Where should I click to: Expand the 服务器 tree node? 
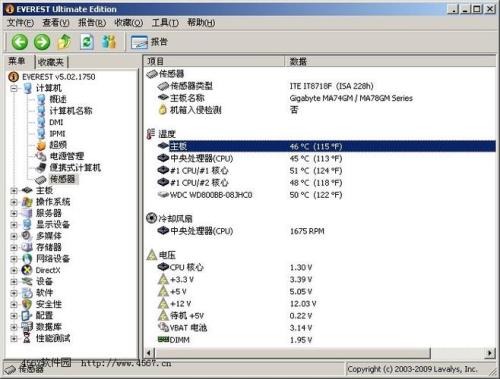pyautogui.click(x=14, y=213)
